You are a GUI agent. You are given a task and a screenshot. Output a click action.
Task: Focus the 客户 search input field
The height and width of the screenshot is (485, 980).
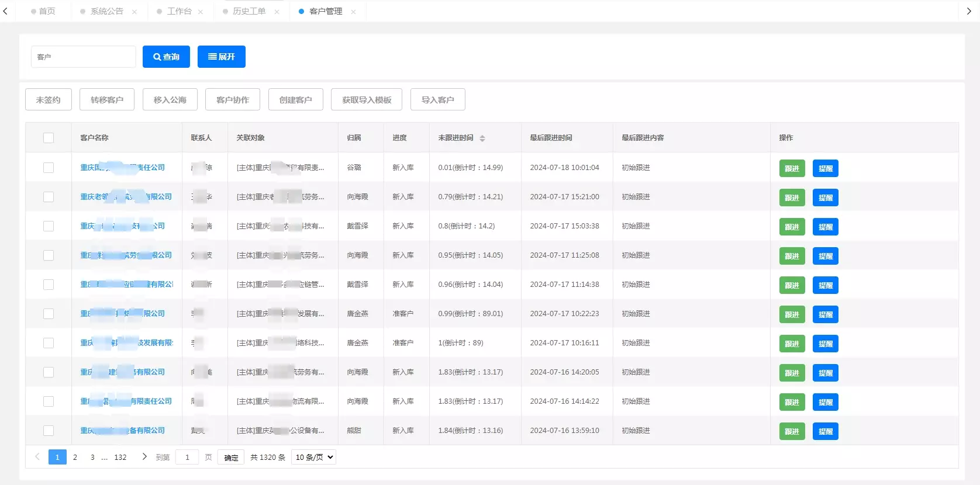(x=83, y=57)
